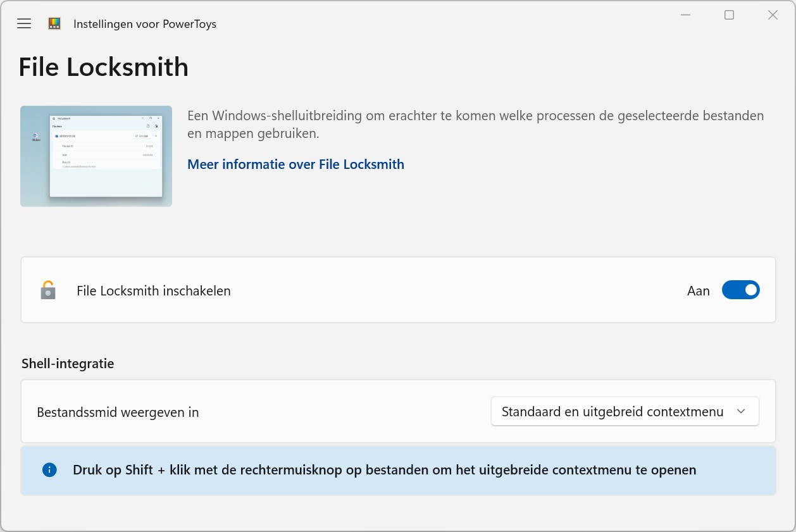Click the 'Aan' status label
The image size is (796, 532).
pyautogui.click(x=698, y=291)
